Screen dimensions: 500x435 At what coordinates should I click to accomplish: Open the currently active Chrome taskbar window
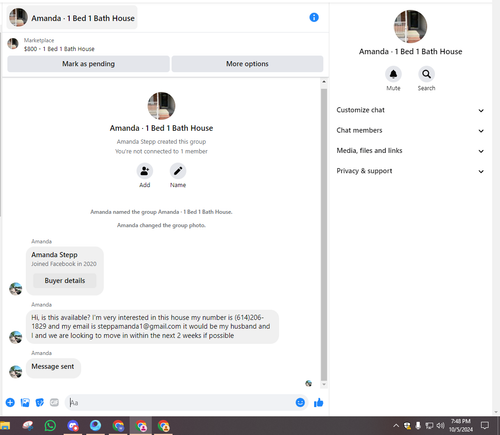click(141, 426)
